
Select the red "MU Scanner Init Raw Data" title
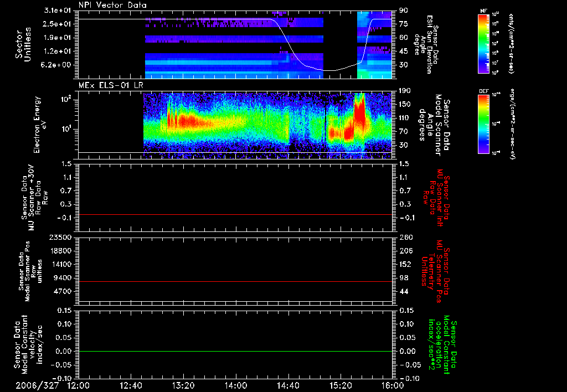[437, 198]
